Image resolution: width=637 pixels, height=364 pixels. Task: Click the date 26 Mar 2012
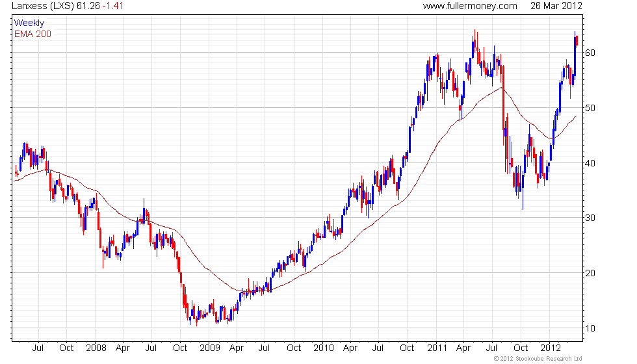pos(556,6)
